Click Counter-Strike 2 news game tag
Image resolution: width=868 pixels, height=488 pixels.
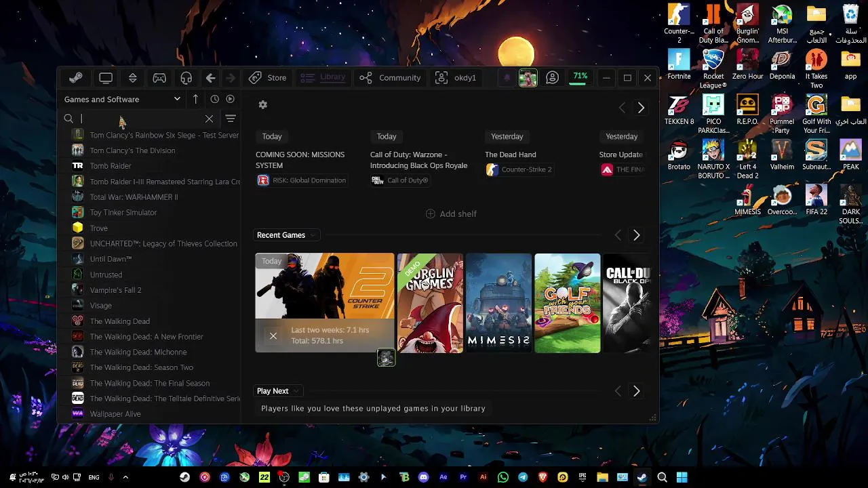coord(519,169)
